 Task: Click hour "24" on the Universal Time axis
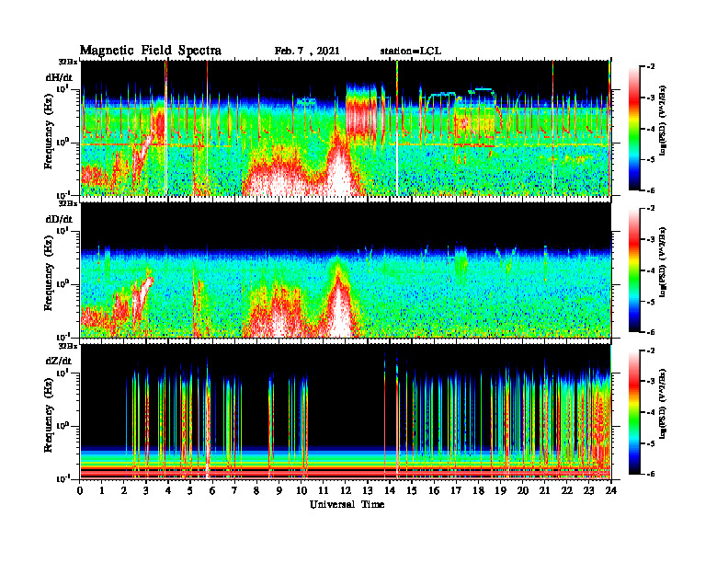click(611, 491)
